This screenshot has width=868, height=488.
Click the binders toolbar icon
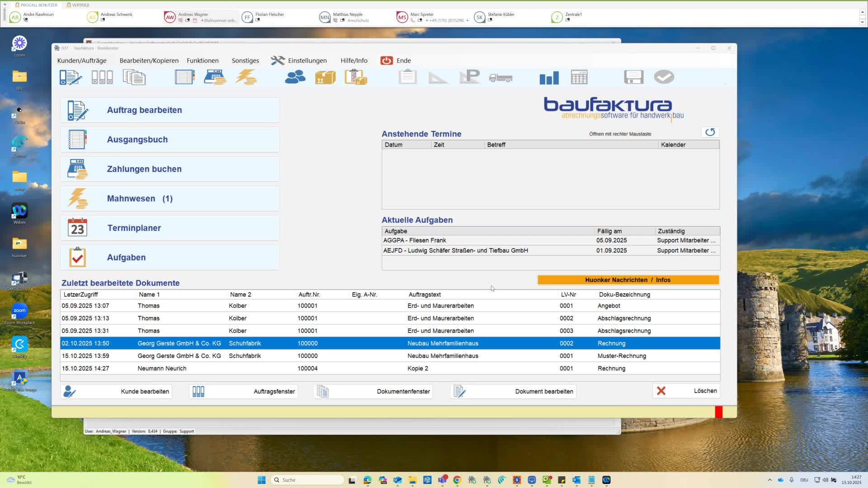pos(102,77)
